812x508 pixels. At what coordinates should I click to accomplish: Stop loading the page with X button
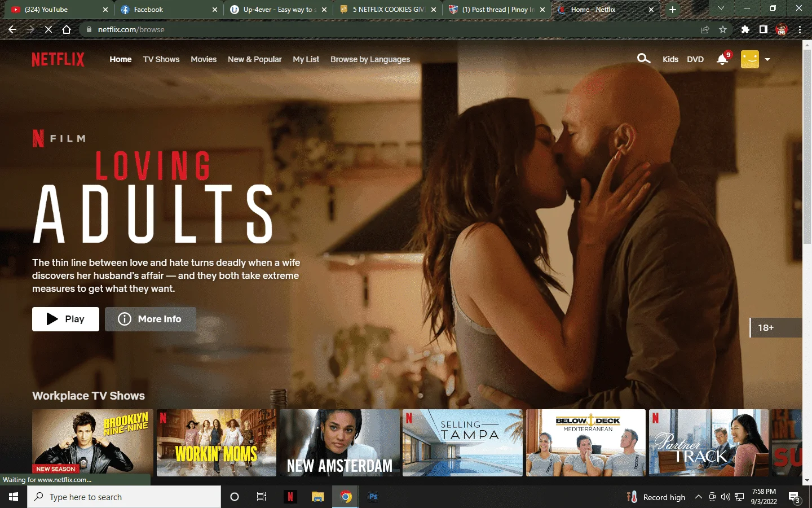click(48, 29)
